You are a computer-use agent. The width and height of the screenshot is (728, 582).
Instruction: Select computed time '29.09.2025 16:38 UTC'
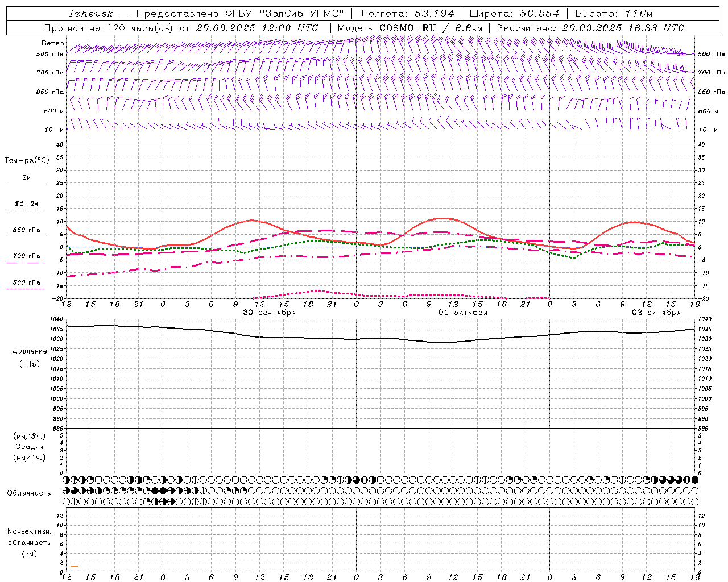pos(623,28)
